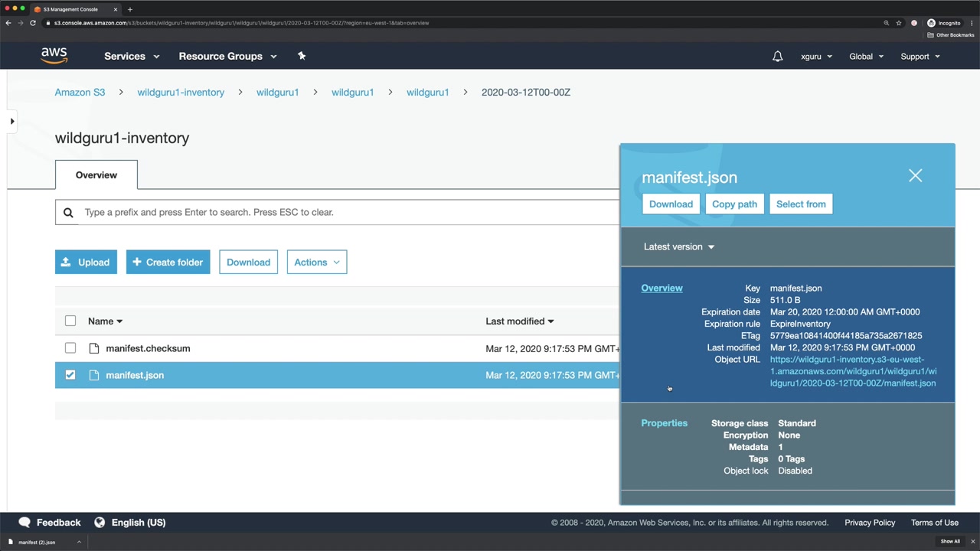Click the ETag value 5779ea10841400f44185a735a2671825
The height and width of the screenshot is (551, 980).
tap(846, 335)
